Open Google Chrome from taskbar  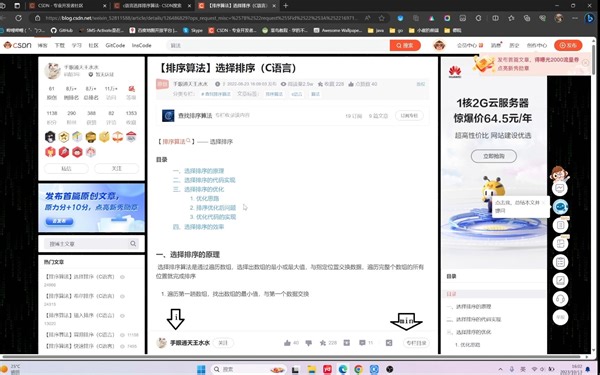[x=359, y=369]
